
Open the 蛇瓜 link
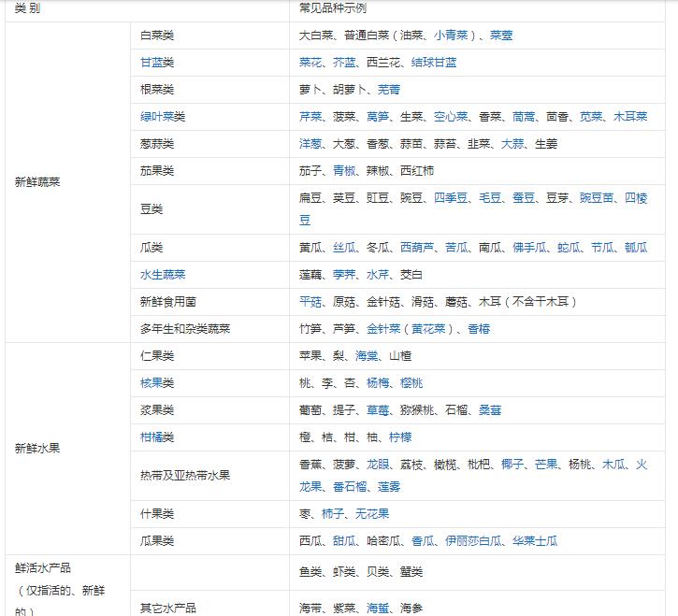coord(569,248)
